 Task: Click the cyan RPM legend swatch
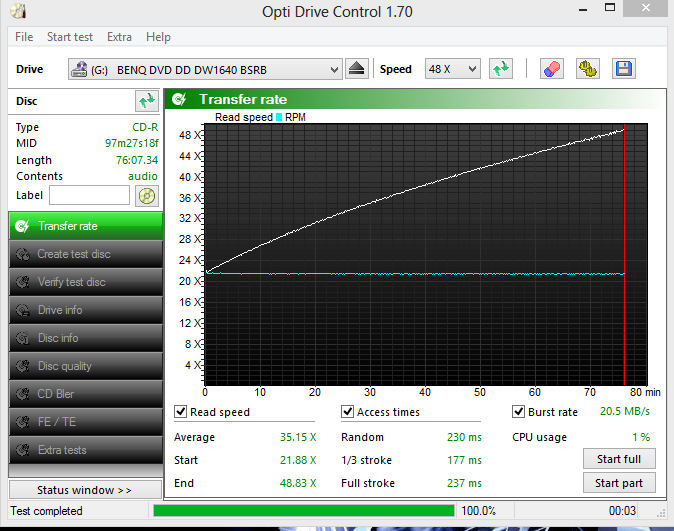279,117
